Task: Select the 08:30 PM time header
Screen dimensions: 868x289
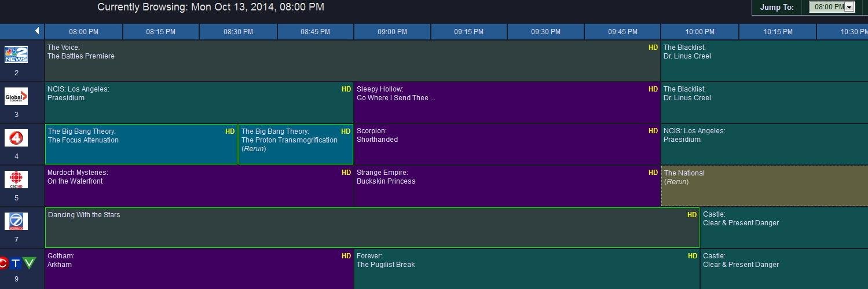Action: pyautogui.click(x=238, y=32)
